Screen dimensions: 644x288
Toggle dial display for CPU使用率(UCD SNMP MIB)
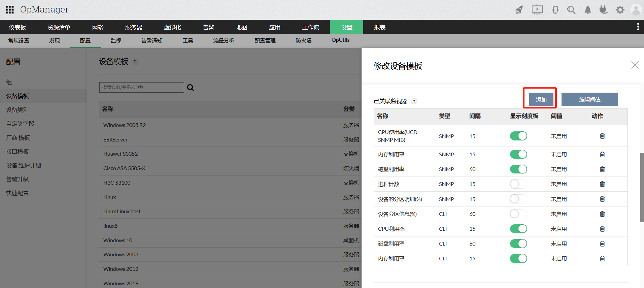pyautogui.click(x=518, y=136)
